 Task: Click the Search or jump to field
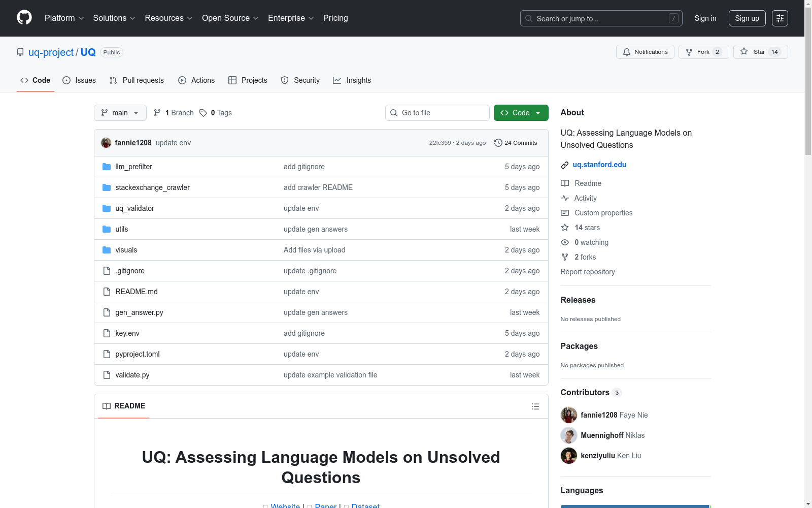(601, 18)
